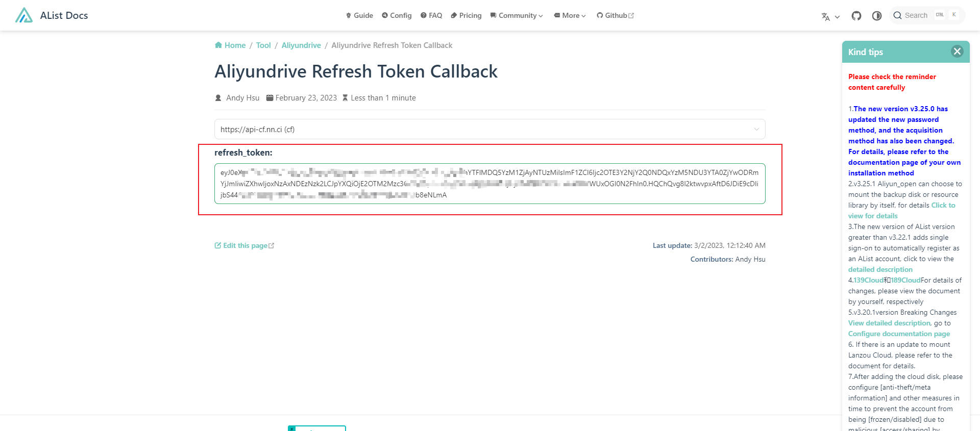980x431 pixels.
Task: Click the select dropdown chevron arrow
Action: pos(756,129)
